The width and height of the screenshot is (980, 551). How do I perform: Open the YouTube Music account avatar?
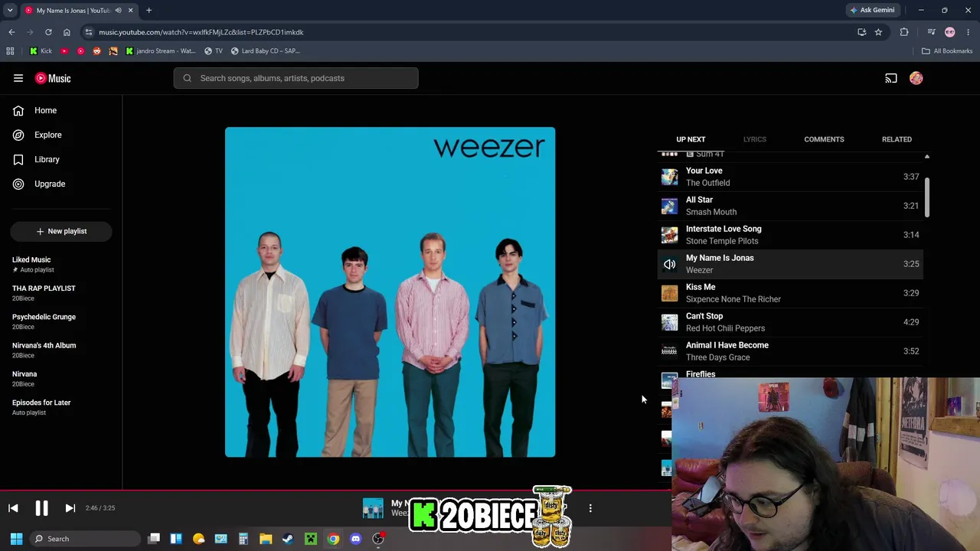pos(916,78)
